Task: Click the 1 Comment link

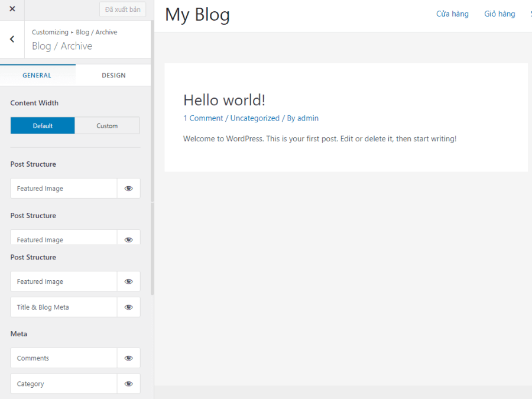Action: (x=203, y=118)
